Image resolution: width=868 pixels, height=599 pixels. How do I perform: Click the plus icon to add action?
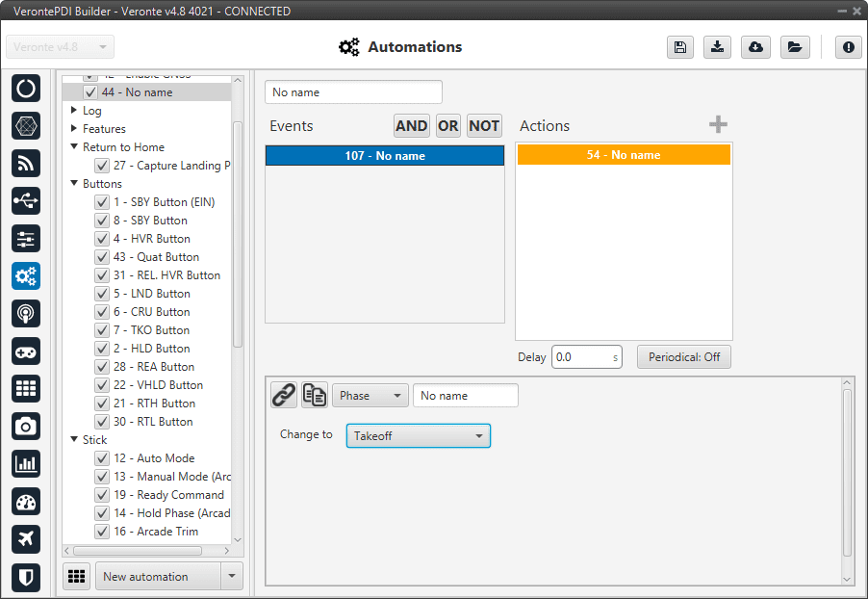[x=718, y=124]
